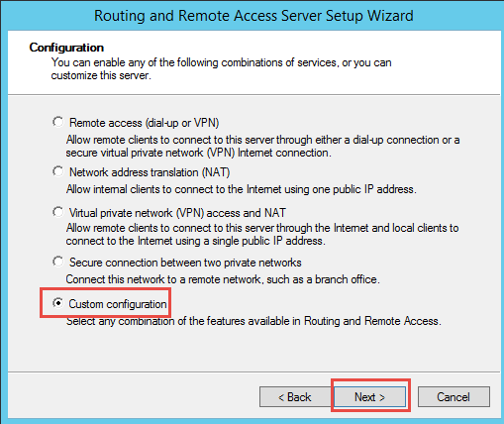This screenshot has height=424, width=504.
Task: Click the Custom configuration radio circle
Action: point(58,303)
